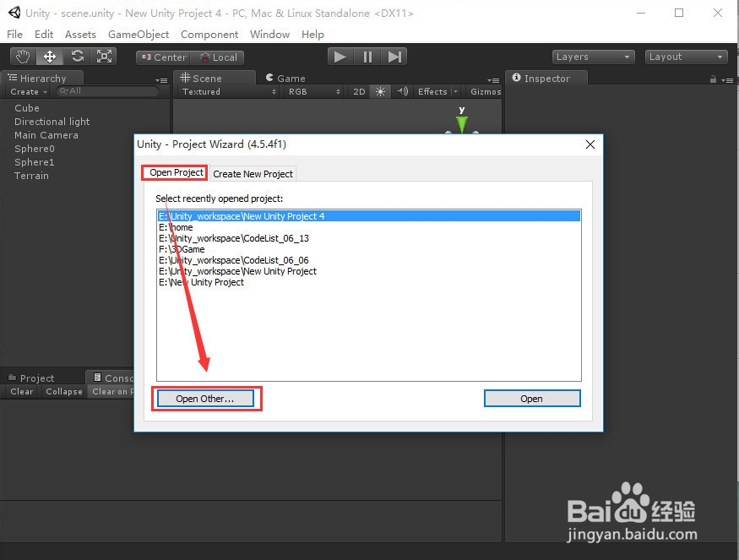Close the Project Wizard dialog
Viewport: 739px width, 560px height.
590,144
